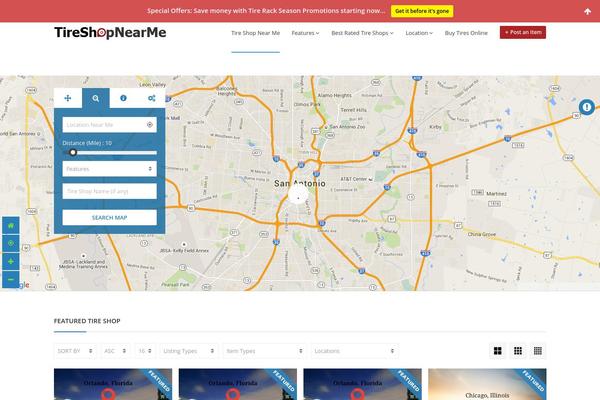Switch to four-column dense grid view
Screen dimensions: 600x400
538,351
